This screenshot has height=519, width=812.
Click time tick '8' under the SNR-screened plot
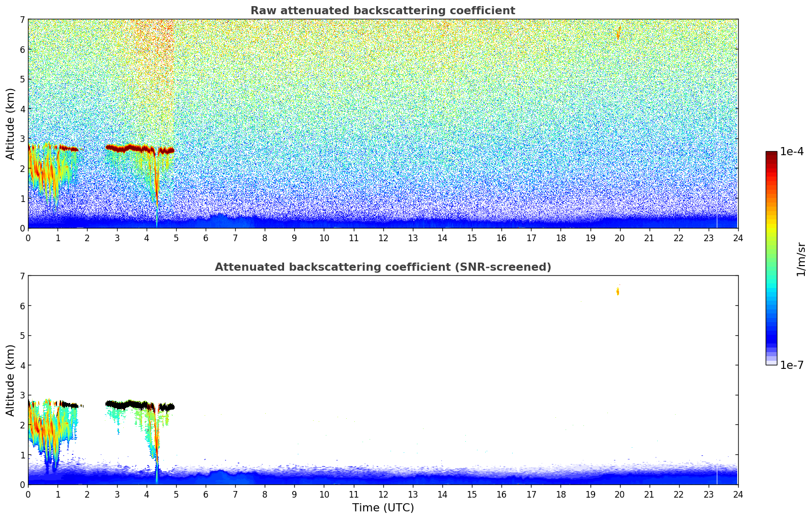[x=265, y=494]
